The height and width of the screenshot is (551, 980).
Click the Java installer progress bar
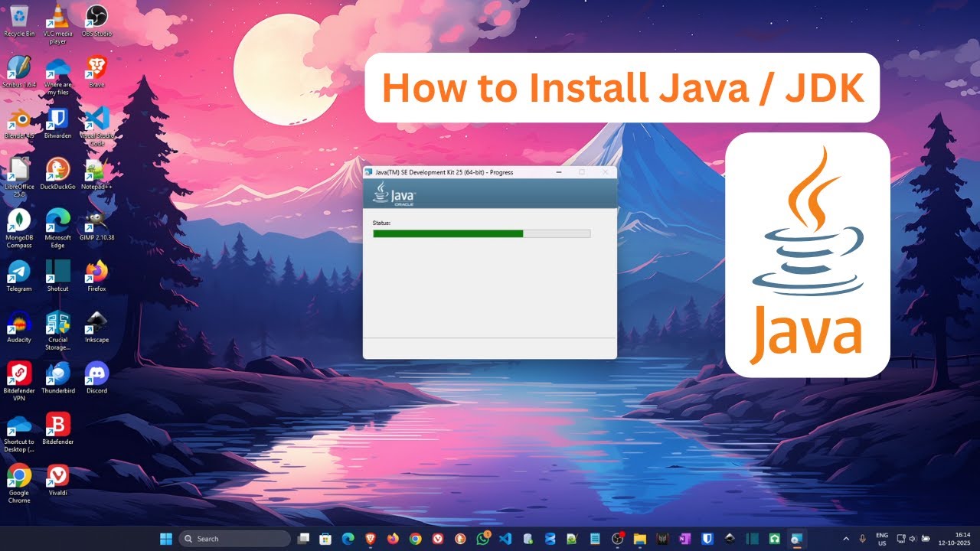482,233
